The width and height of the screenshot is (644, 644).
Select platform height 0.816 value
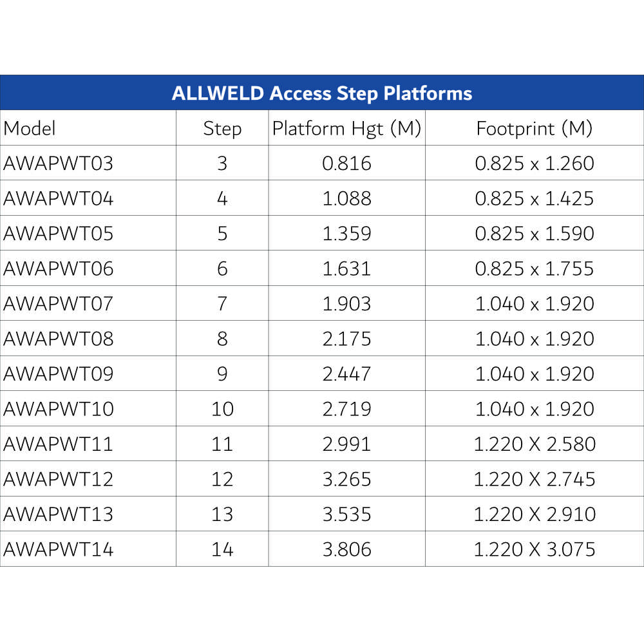point(346,164)
